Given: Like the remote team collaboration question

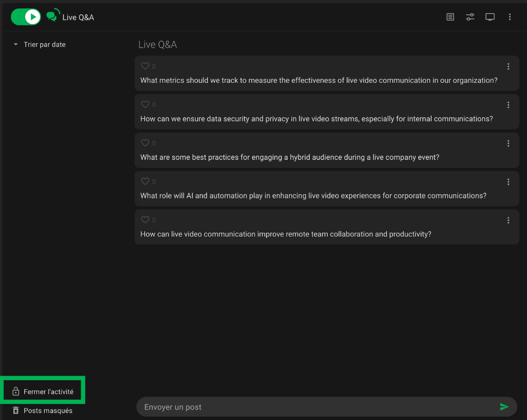Looking at the screenshot, I should [145, 220].
